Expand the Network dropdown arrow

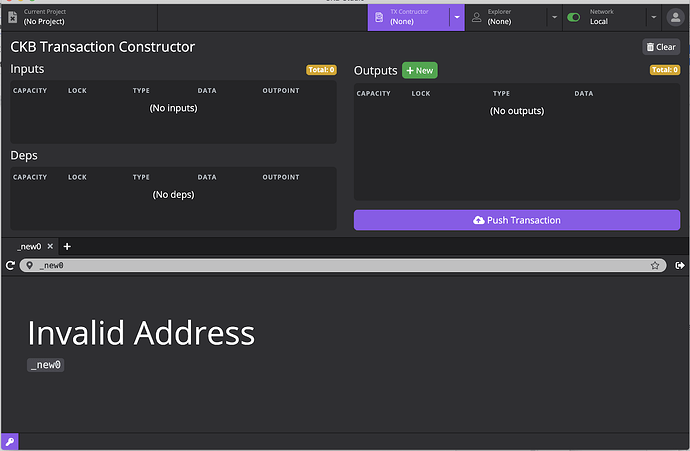click(x=653, y=17)
